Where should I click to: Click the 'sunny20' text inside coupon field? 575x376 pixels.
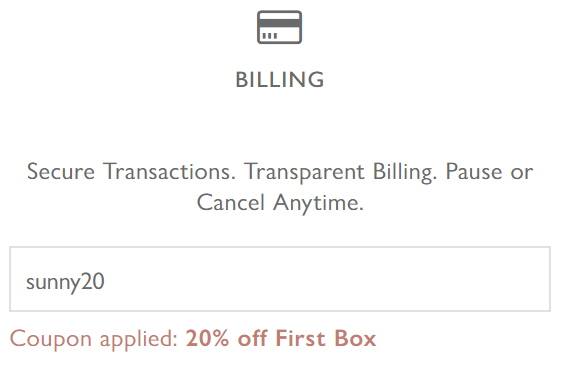pos(65,282)
